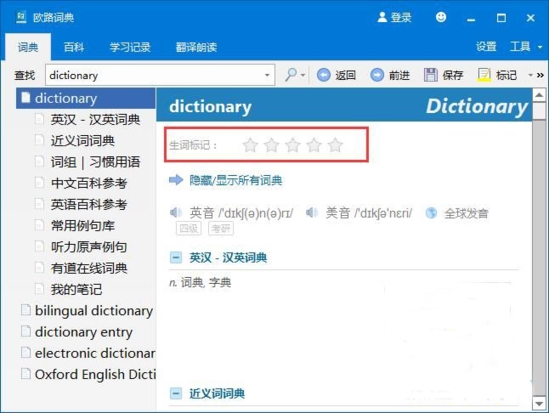Screen dimensions: 549x413
Task: Expand the toolbar overflow chevron
Action: click(540, 75)
